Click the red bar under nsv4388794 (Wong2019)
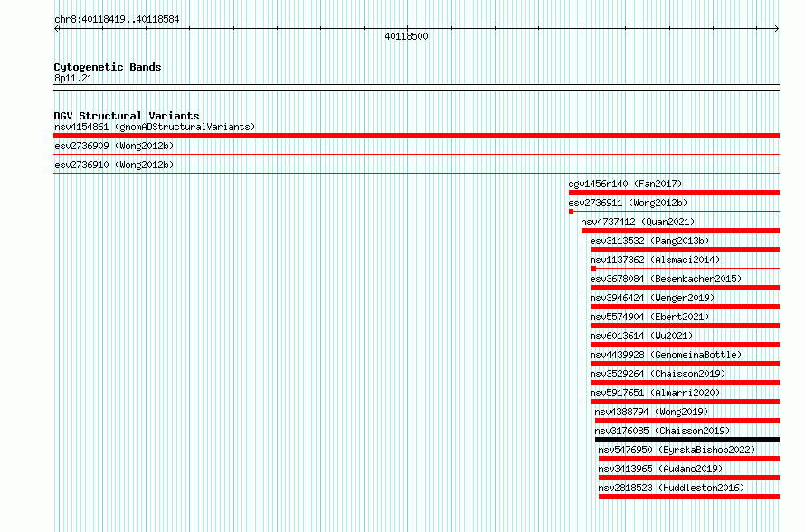This screenshot has width=805, height=532. tap(687, 421)
